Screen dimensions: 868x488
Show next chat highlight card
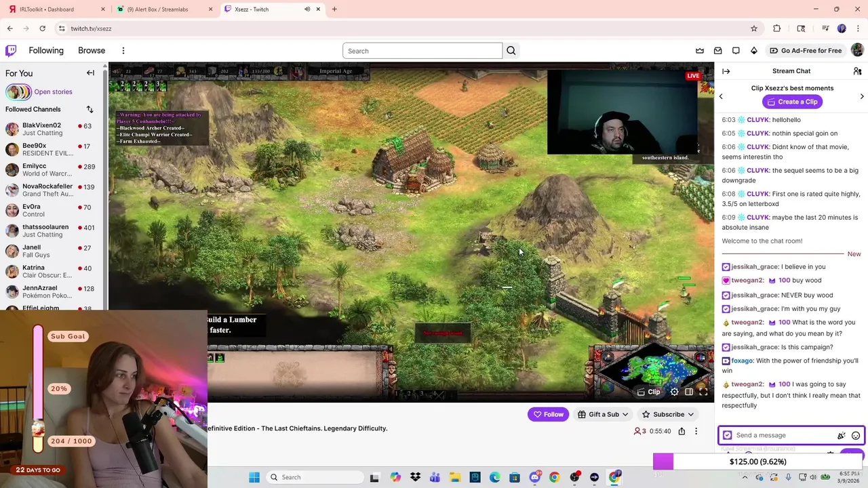[862, 96]
